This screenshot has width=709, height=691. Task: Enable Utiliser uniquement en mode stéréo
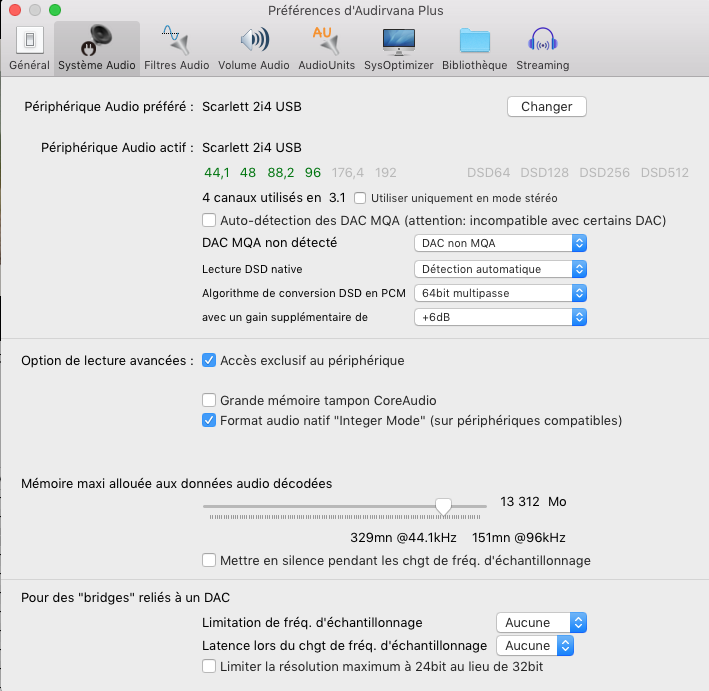point(360,198)
